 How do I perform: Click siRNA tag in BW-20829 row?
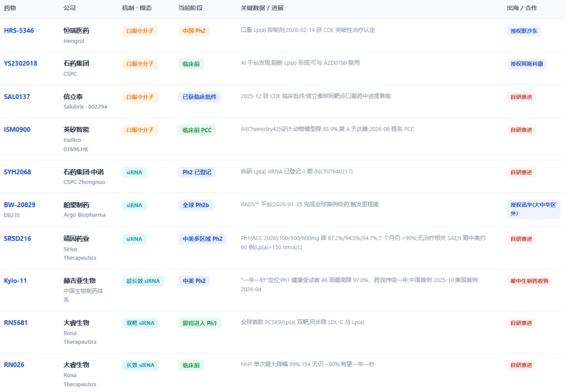(x=134, y=205)
